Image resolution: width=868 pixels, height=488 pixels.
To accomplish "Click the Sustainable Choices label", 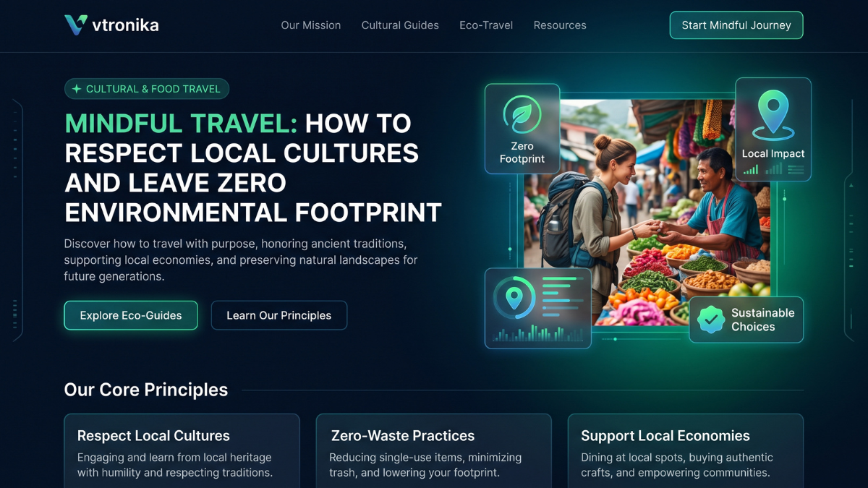I will click(762, 320).
